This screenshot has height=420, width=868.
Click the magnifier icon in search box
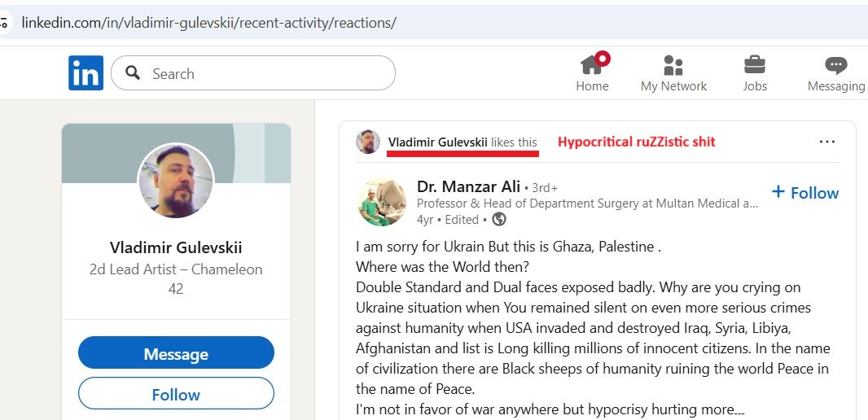pyautogui.click(x=132, y=73)
